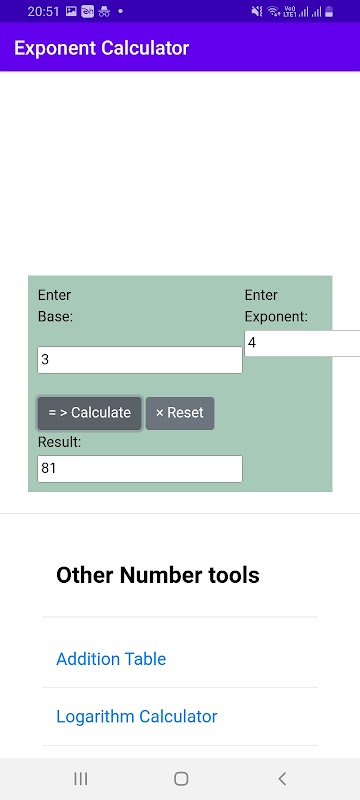Tap the Android home navigation icon
Screen dimensions: 360x800
181,779
